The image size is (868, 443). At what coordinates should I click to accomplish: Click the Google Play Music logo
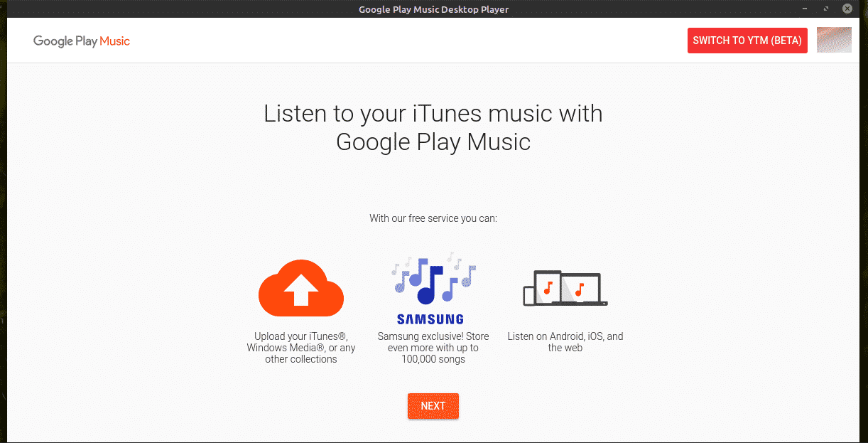pos(82,41)
